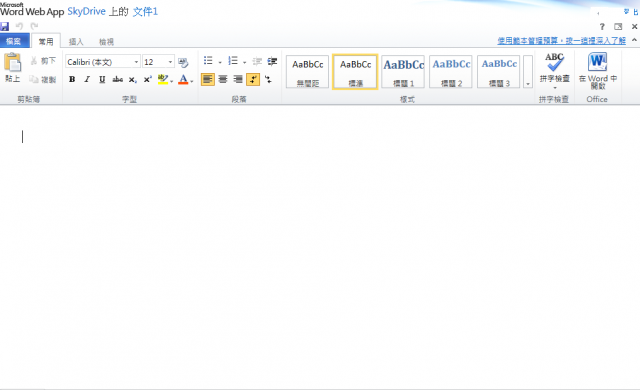
Task: Click the pop-out window icon
Action: pyautogui.click(x=618, y=27)
